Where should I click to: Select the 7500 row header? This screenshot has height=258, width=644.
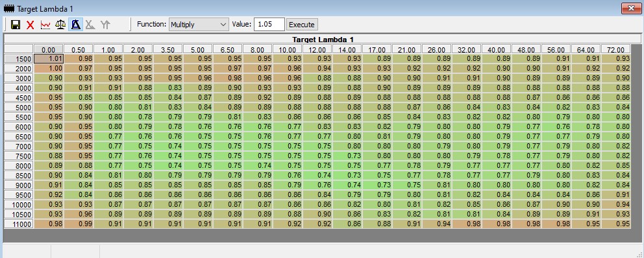pyautogui.click(x=18, y=156)
